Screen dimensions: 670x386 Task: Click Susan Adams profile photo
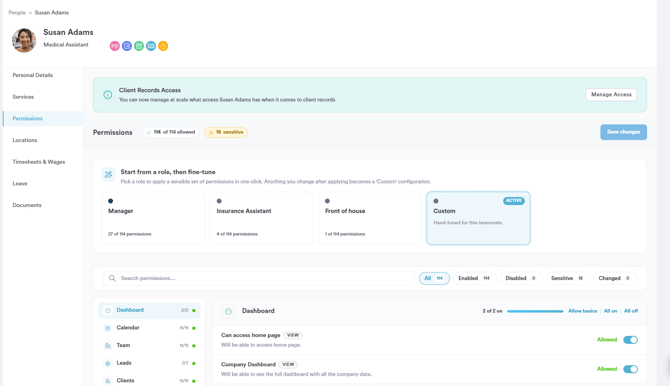pyautogui.click(x=24, y=40)
